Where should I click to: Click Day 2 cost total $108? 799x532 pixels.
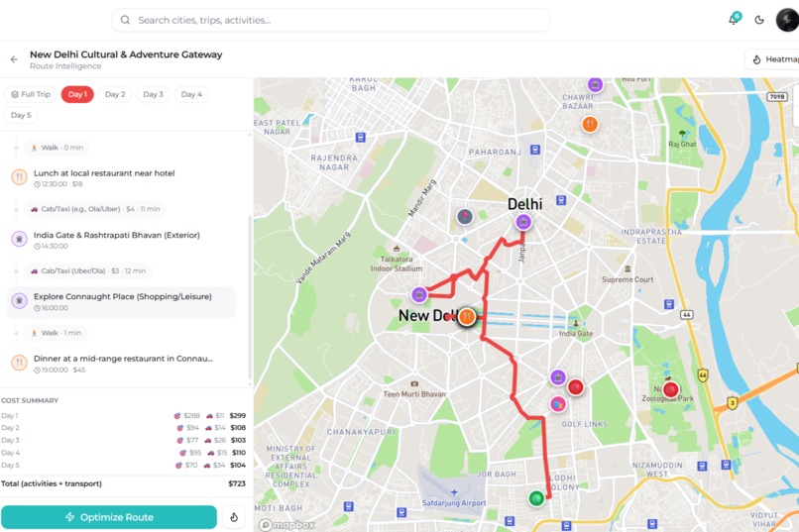pyautogui.click(x=238, y=428)
